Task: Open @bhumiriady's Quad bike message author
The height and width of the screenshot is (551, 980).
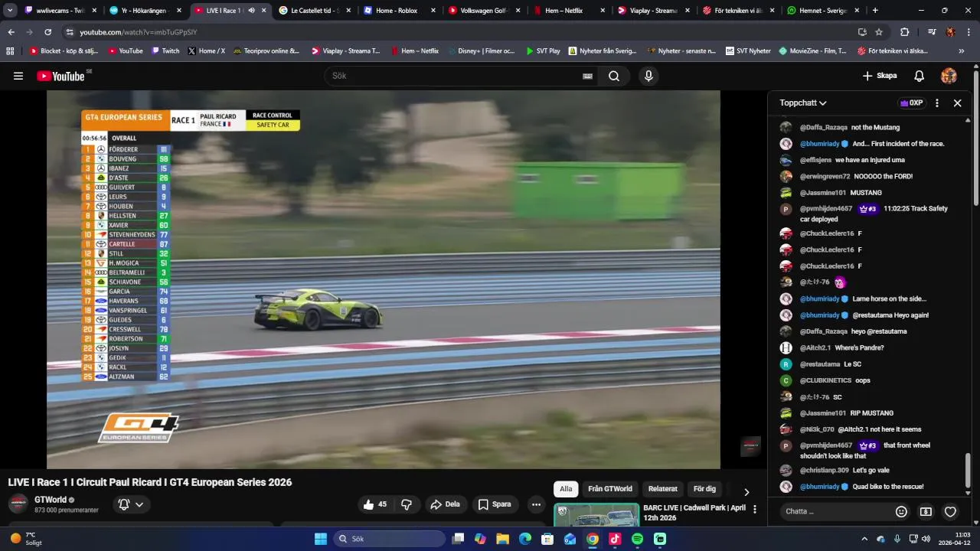Action: click(x=820, y=487)
